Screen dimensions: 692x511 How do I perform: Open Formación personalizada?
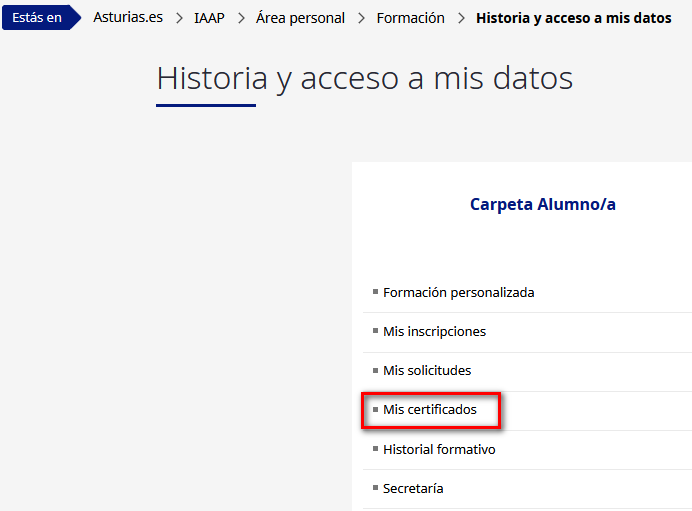pyautogui.click(x=458, y=293)
